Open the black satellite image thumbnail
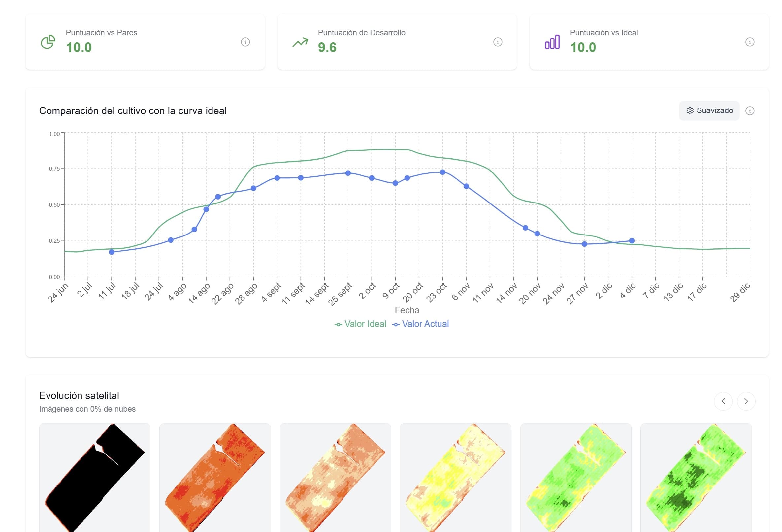This screenshot has height=532, width=782. point(95,478)
